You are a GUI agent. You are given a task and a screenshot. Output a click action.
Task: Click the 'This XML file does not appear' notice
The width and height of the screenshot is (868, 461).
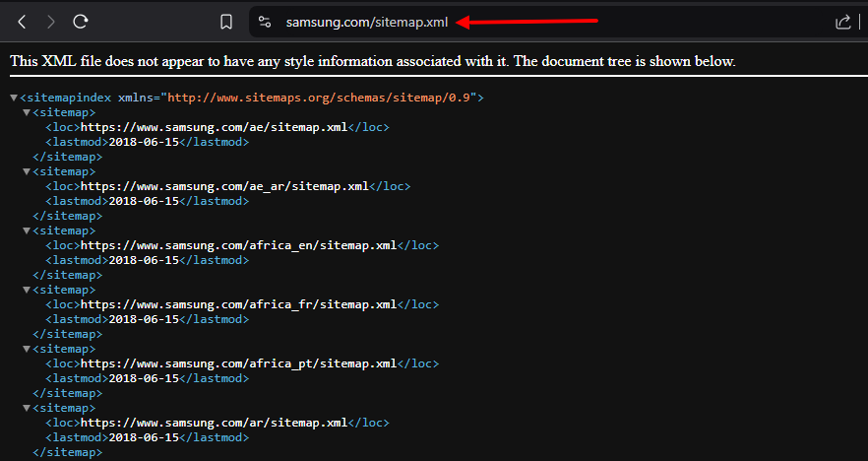(x=373, y=61)
